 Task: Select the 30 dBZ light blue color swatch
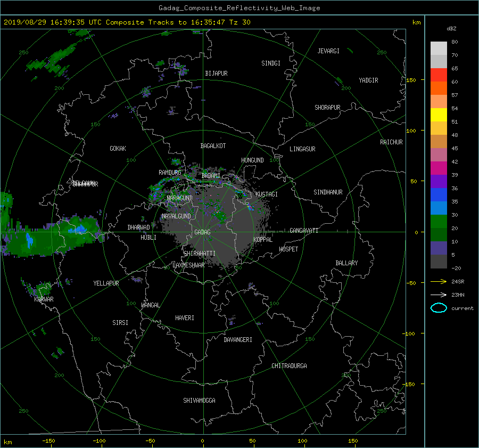[439, 208]
